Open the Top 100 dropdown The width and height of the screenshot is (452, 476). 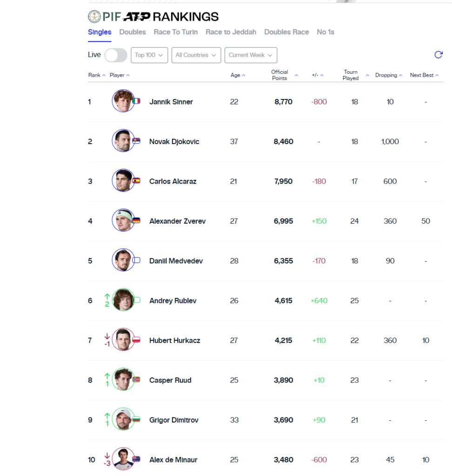[x=149, y=55]
